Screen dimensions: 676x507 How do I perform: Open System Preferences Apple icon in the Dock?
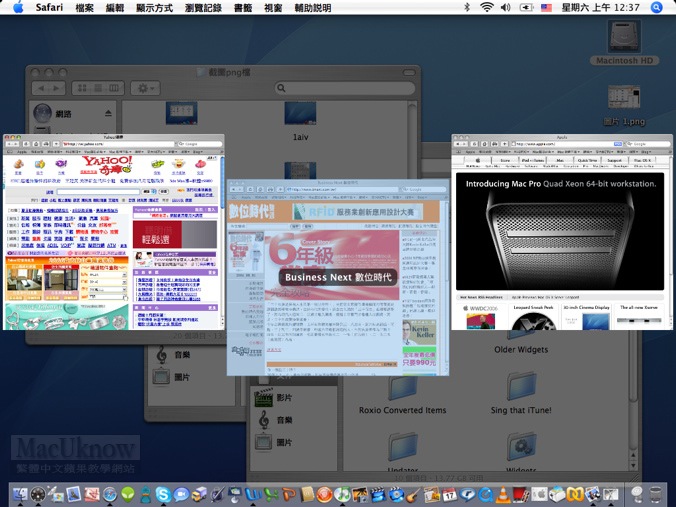[539, 494]
